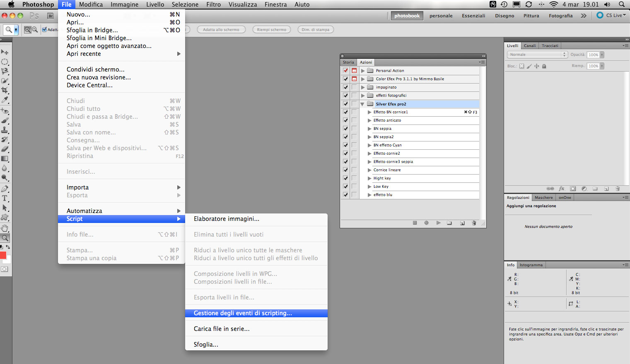Expand the Personal Action set

coord(363,71)
